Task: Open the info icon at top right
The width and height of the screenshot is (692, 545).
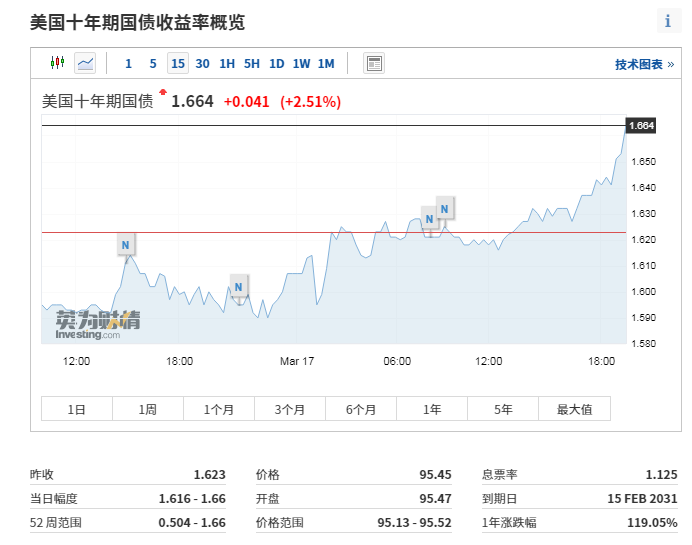Action: [668, 21]
